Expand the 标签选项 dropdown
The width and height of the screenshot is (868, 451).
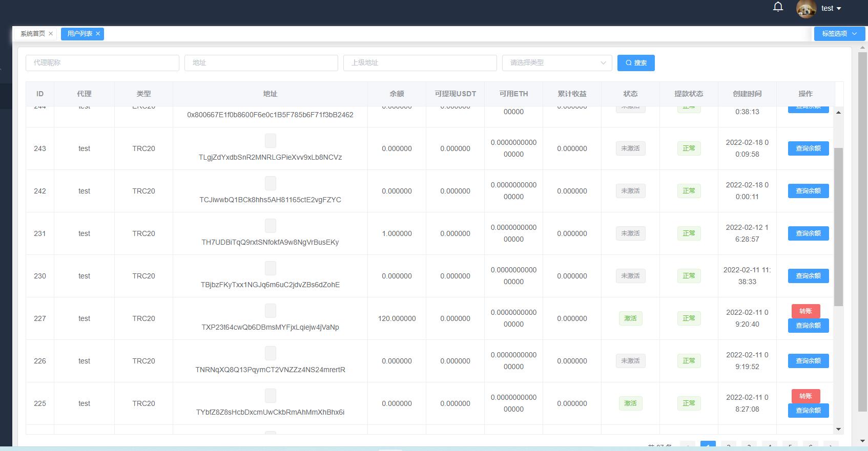839,34
